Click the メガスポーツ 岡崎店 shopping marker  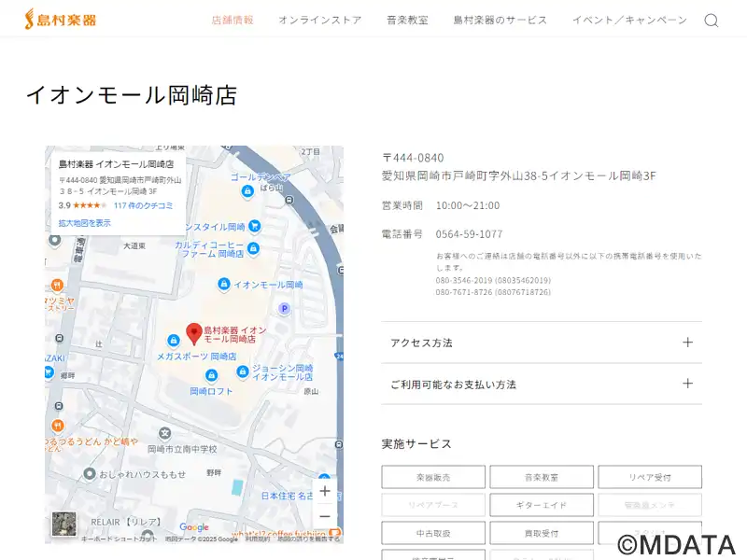[x=174, y=340]
